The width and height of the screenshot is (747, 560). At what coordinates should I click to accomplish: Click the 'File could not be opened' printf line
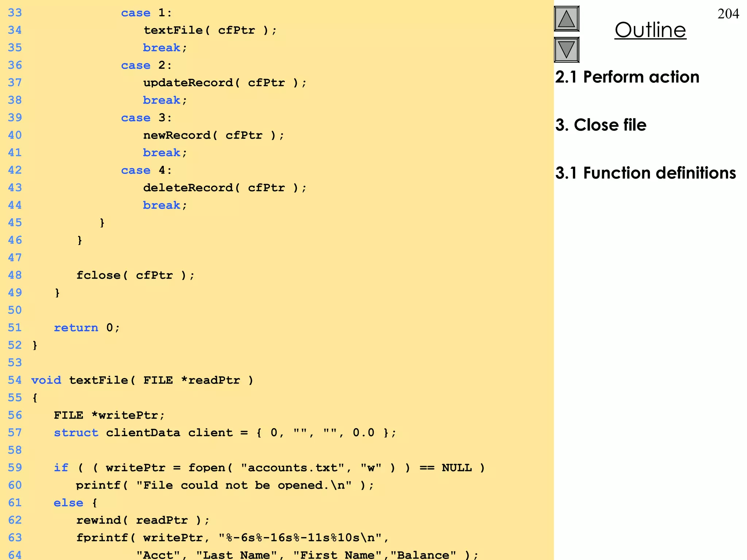(225, 485)
